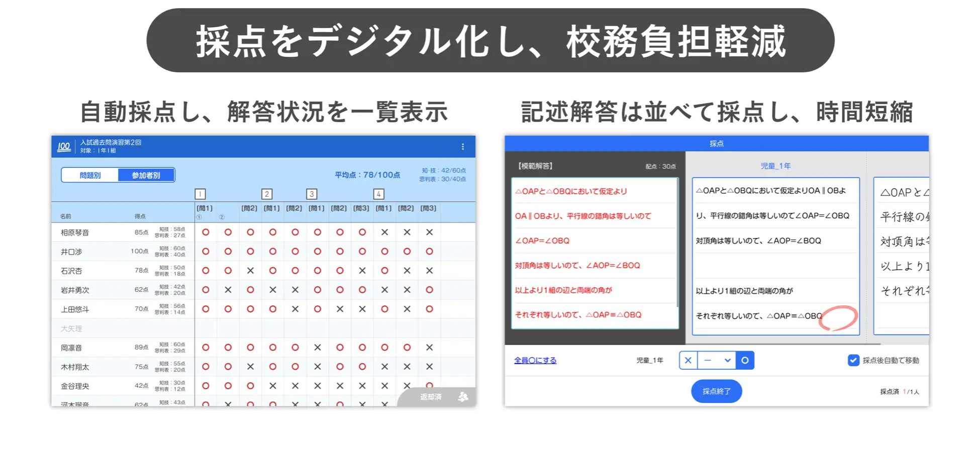980x453 pixels.
Task: Click last circle mark in 井口渉 row
Action: coord(429,252)
